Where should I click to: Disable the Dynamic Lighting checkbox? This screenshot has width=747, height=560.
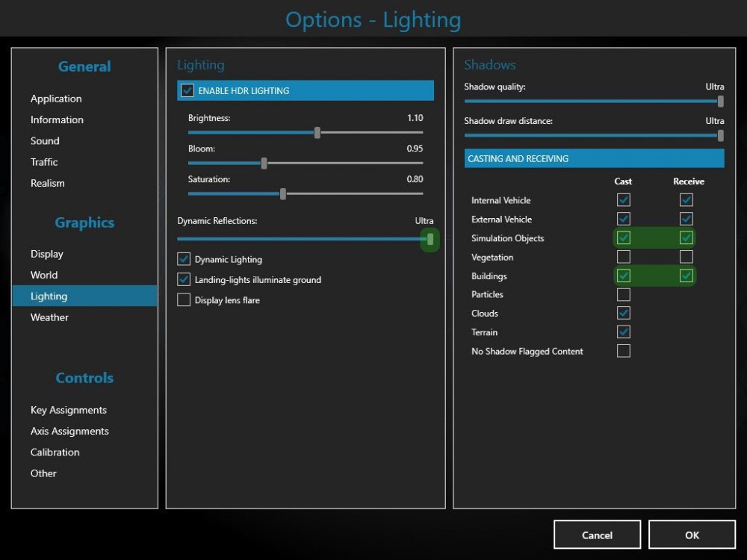click(x=184, y=259)
